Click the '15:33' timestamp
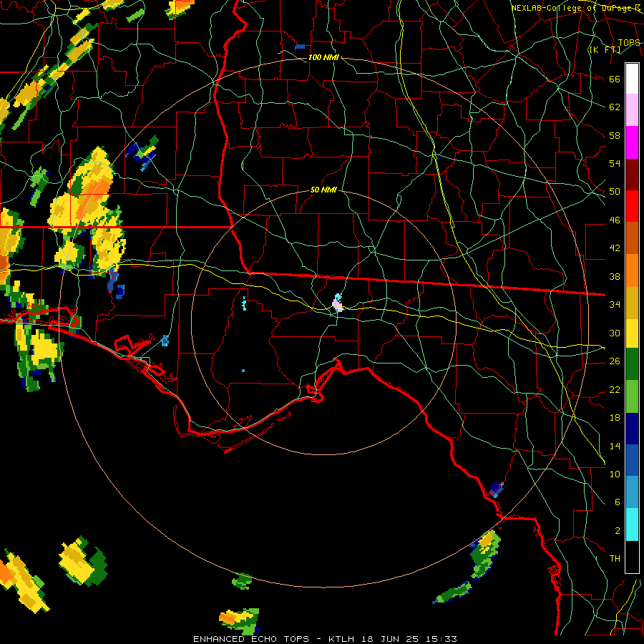 441,639
